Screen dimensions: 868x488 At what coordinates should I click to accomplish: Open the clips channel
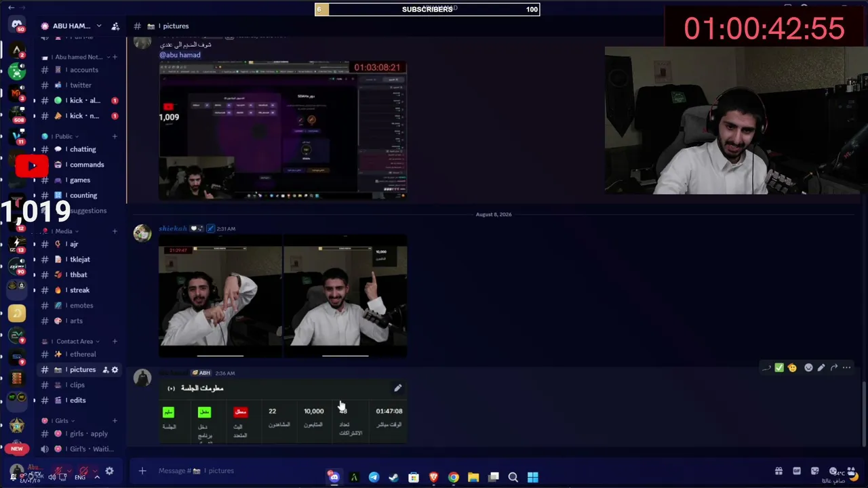(x=79, y=385)
